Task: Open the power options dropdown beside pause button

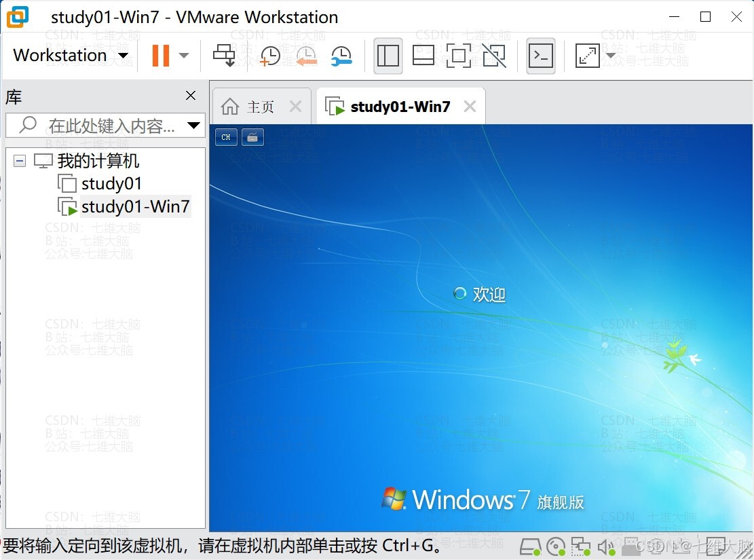Action: (184, 56)
